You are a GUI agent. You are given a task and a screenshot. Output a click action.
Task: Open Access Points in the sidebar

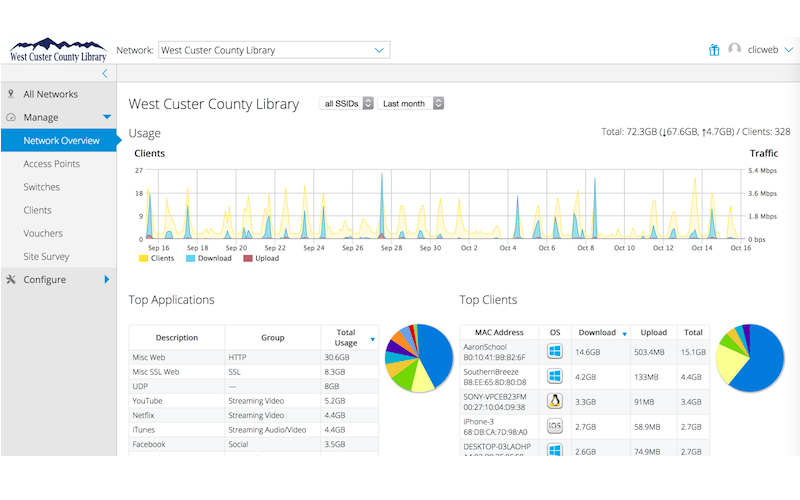pyautogui.click(x=52, y=164)
